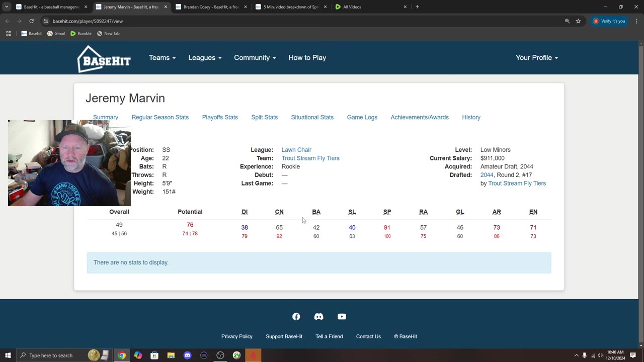Open the Rumble bookmark
Viewport: 644px width, 362px height.
coord(81,33)
